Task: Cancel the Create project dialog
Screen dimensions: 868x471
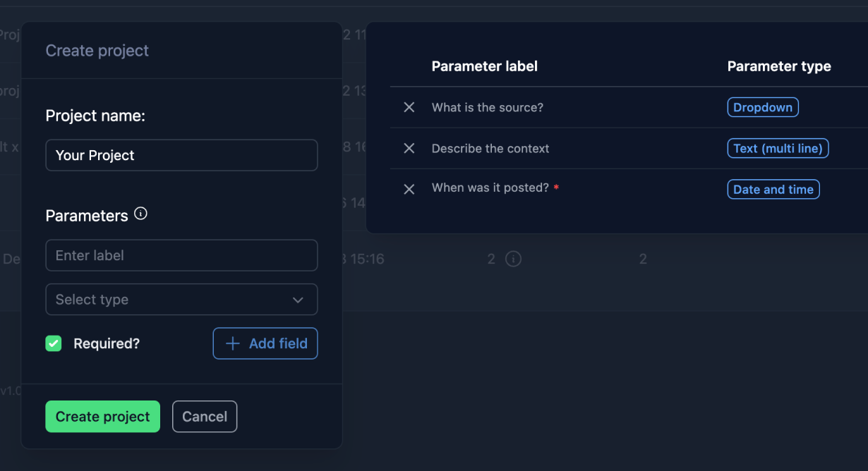Action: [x=205, y=417]
